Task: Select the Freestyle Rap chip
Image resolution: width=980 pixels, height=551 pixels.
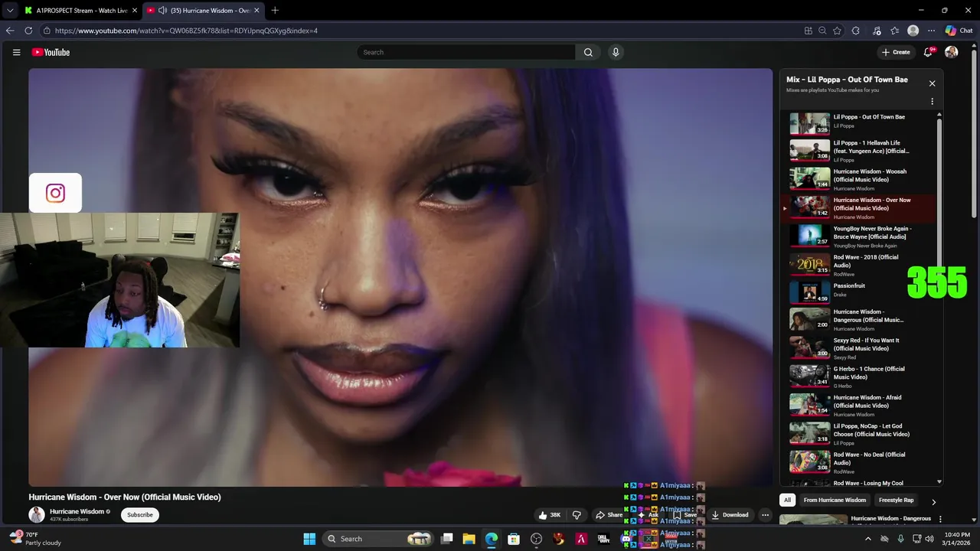Action: click(896, 500)
